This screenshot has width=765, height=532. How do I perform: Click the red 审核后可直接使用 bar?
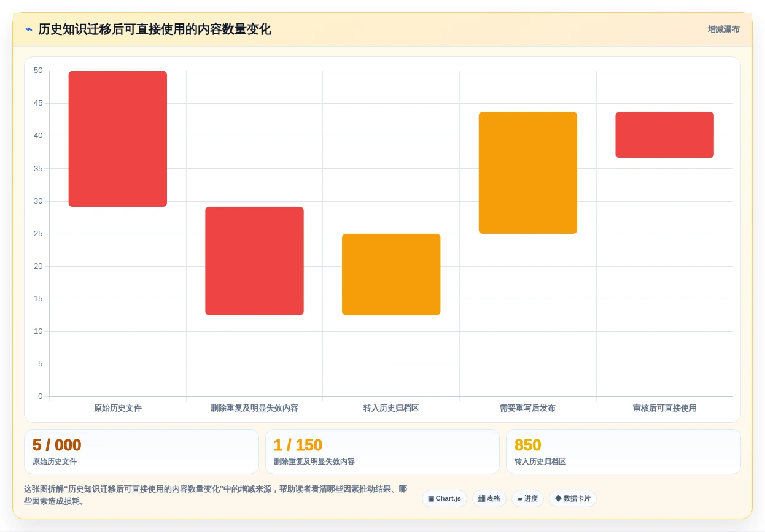[x=665, y=135]
